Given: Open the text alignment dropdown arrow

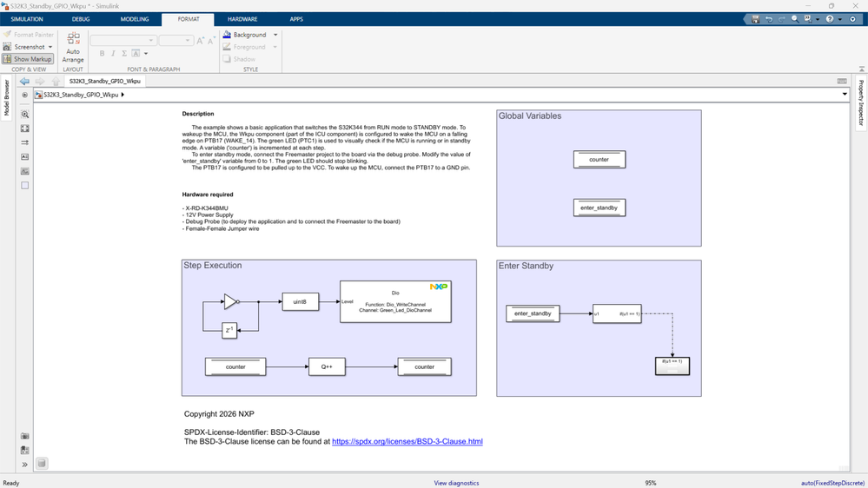Looking at the screenshot, I should tap(146, 54).
